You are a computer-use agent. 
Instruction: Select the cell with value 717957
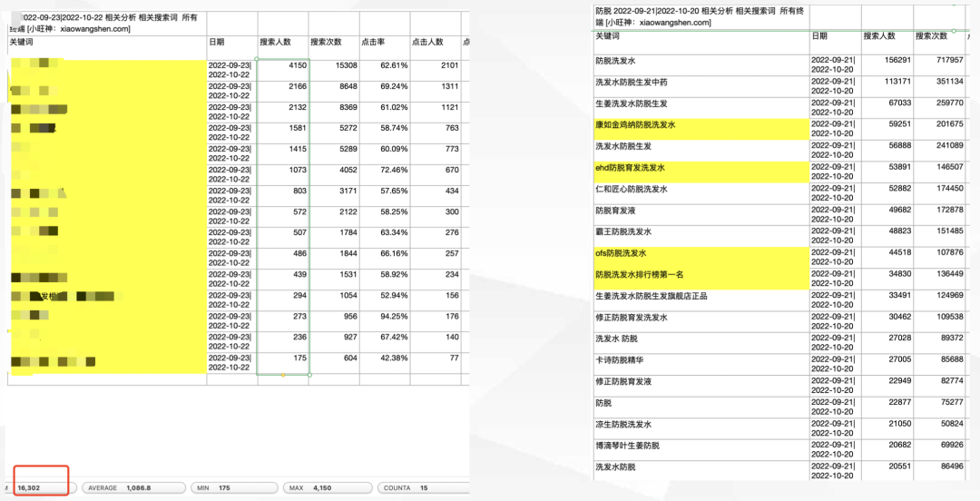point(940,65)
